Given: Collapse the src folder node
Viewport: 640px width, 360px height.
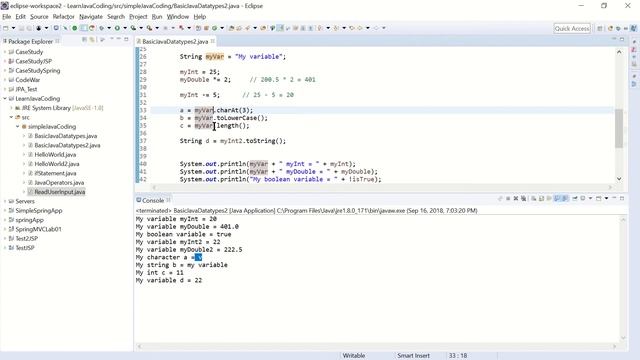Looking at the screenshot, I should [x=11, y=118].
